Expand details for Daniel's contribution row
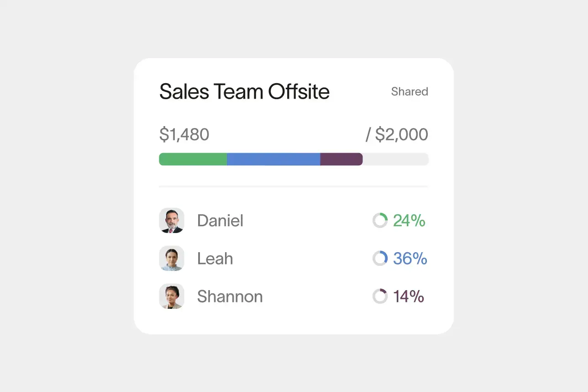588x392 pixels. [x=220, y=221]
